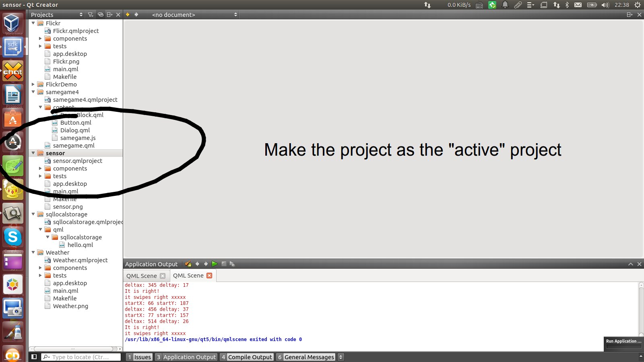Switch to the first QML Scene tab
Image resolution: width=644 pixels, height=362 pixels.
coord(142,276)
